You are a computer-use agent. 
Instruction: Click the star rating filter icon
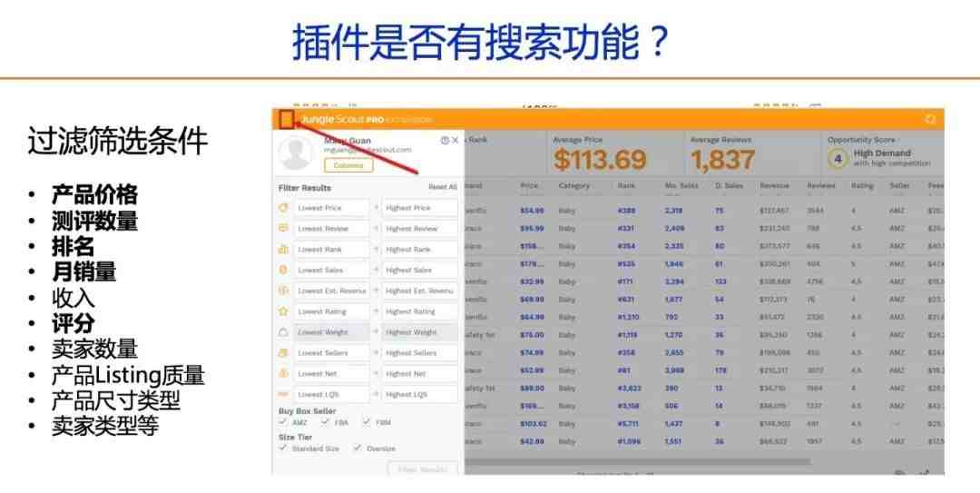pos(283,311)
